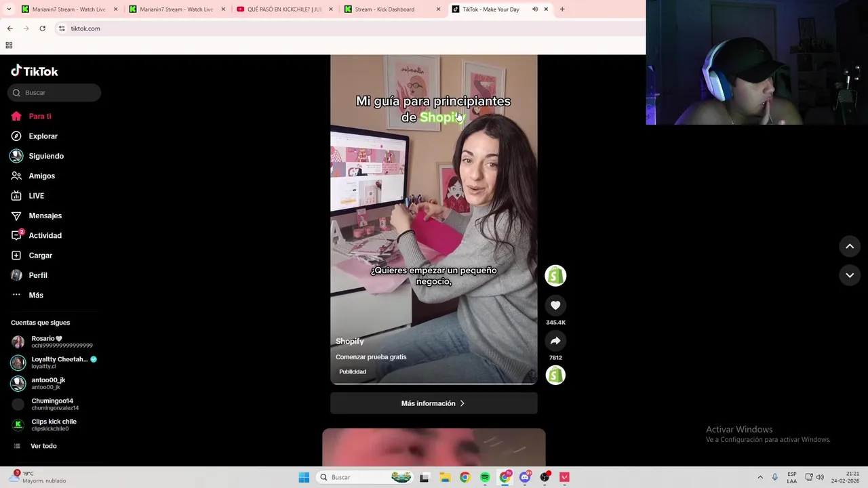Show hidden system tray icons
The image size is (868, 488).
coord(760,477)
